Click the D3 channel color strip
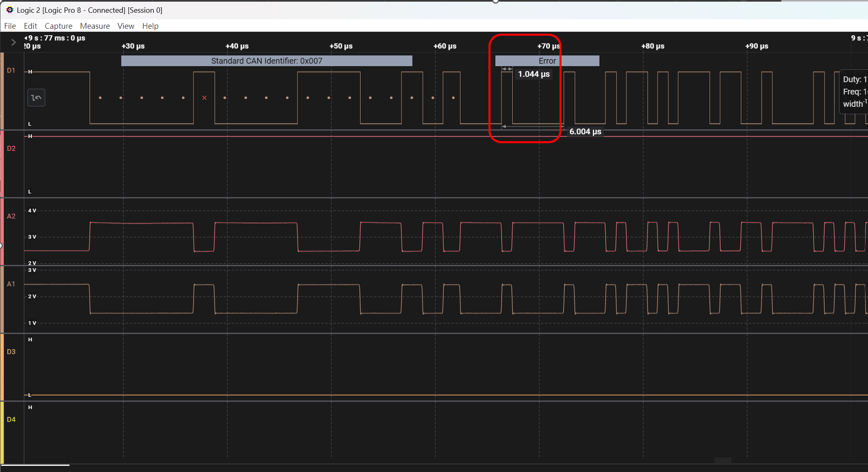Image resolution: width=868 pixels, height=472 pixels. [x=2, y=367]
